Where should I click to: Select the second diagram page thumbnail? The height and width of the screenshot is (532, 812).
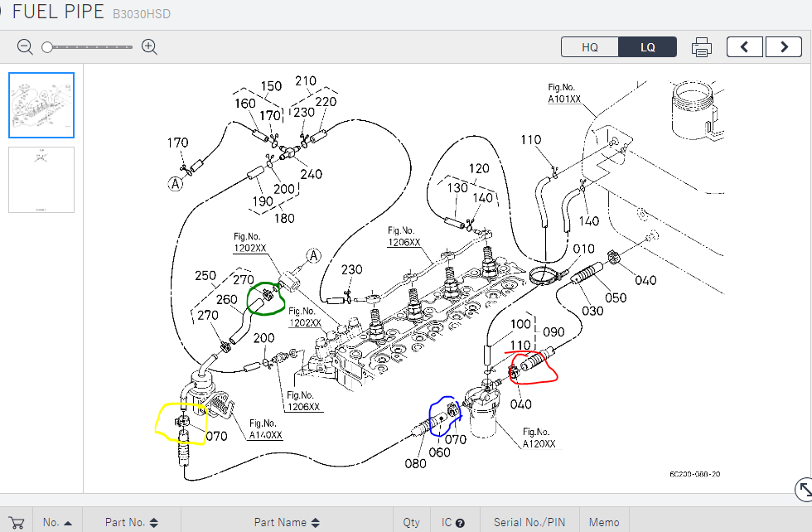point(41,180)
